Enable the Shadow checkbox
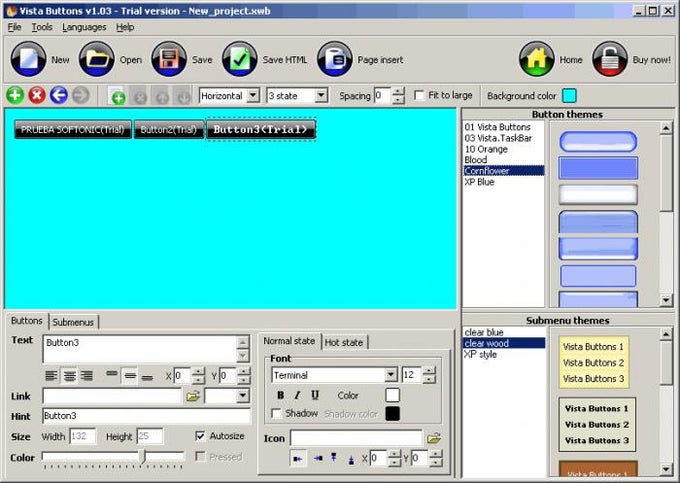The height and width of the screenshot is (483, 680). 276,414
